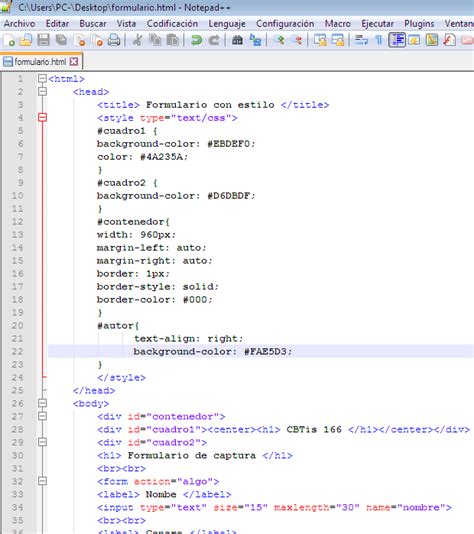Collapse the cuadro2 div fold marker on line 29

pyautogui.click(x=42, y=442)
